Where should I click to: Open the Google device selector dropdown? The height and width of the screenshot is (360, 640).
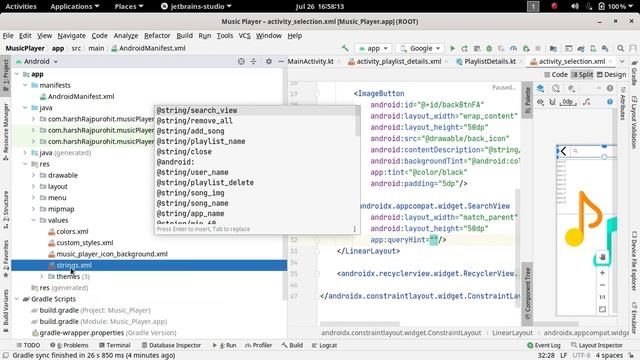[x=420, y=48]
